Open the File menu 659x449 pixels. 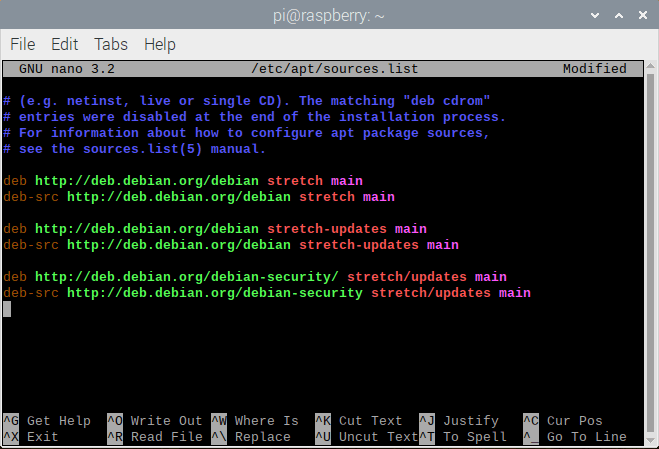click(x=22, y=45)
